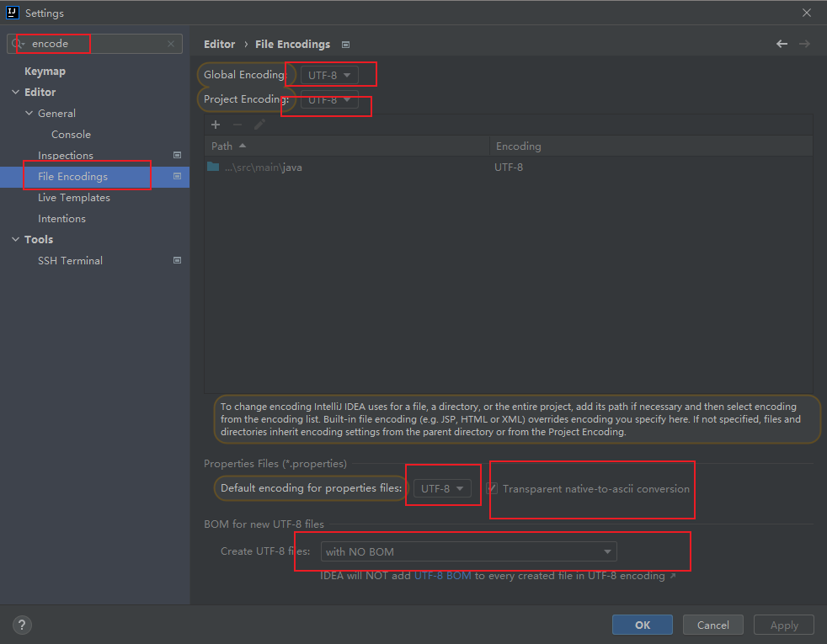Viewport: 827px width, 644px height.
Task: Click project icon on File Encodings row
Action: coord(177,176)
